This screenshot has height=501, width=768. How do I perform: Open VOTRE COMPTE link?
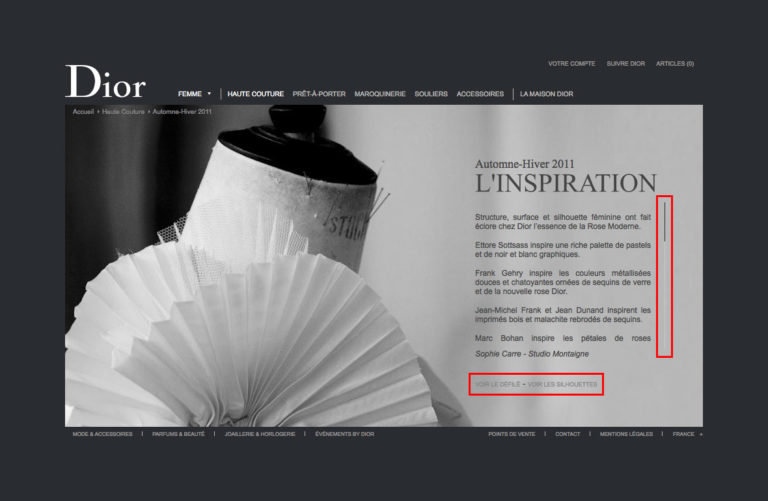click(572, 64)
